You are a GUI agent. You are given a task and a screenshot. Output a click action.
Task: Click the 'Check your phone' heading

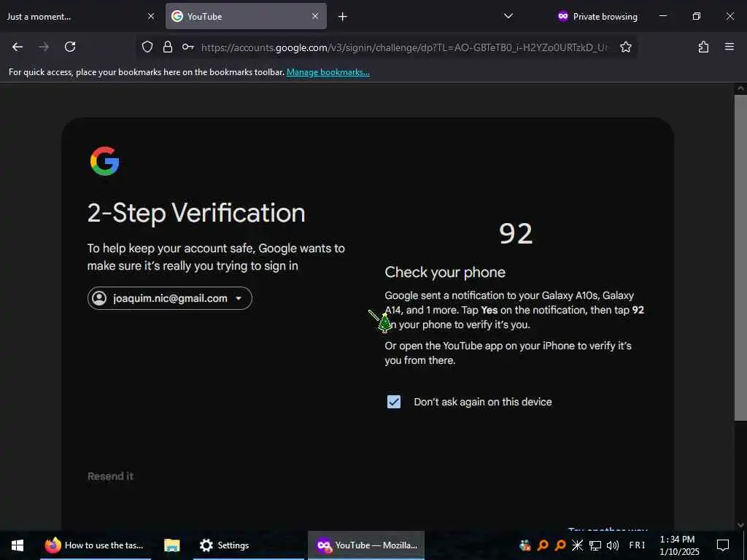pos(445,273)
